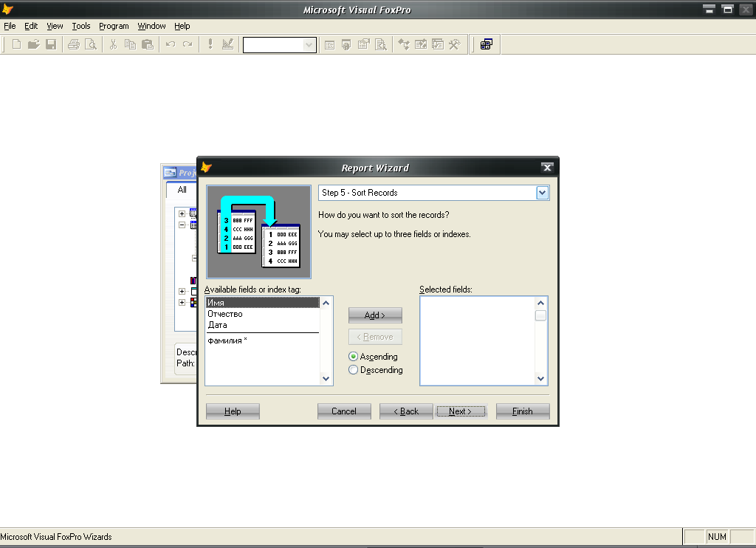Click the Redo toolbar icon
756x548 pixels.
click(x=188, y=45)
